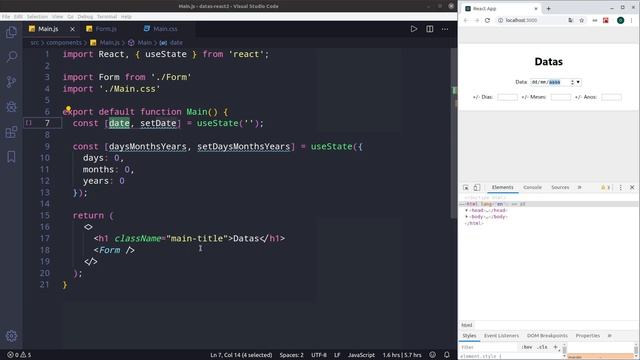Click the DevTools warning count badge
Viewport: 640px width, 360px height.
(x=605, y=187)
